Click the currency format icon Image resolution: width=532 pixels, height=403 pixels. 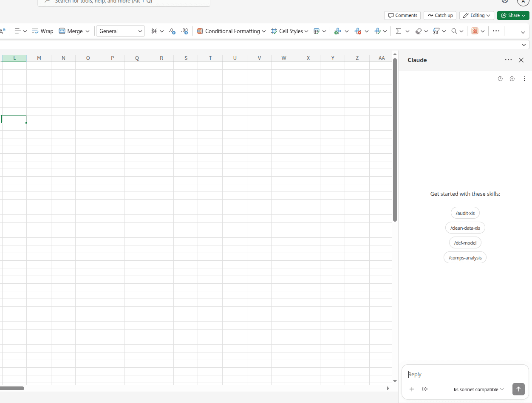coord(154,31)
